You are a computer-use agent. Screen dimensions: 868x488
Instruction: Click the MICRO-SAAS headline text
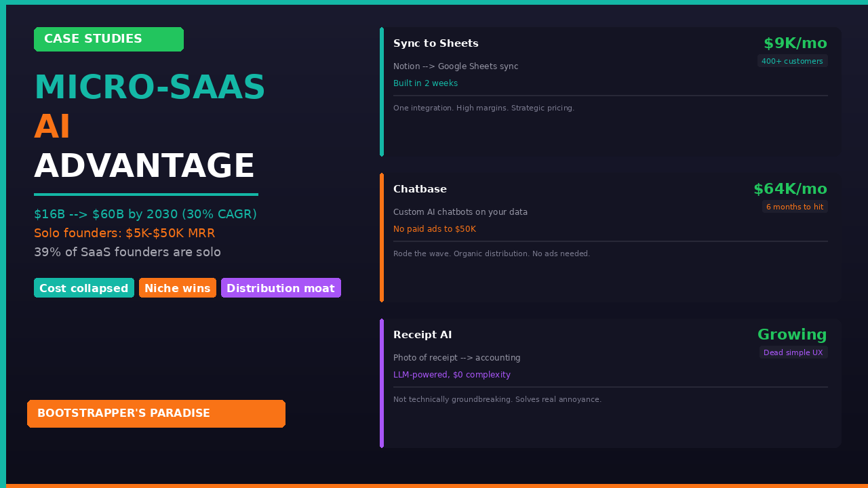149,88
